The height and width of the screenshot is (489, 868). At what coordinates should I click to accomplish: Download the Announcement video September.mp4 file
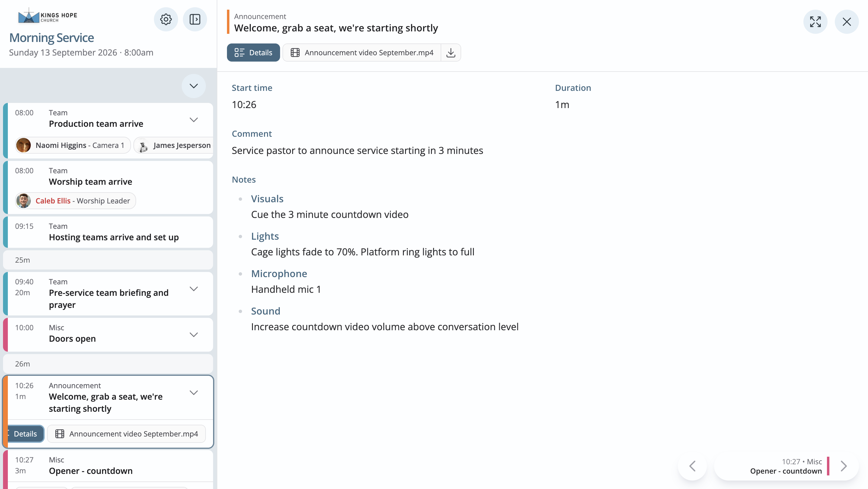pos(451,53)
